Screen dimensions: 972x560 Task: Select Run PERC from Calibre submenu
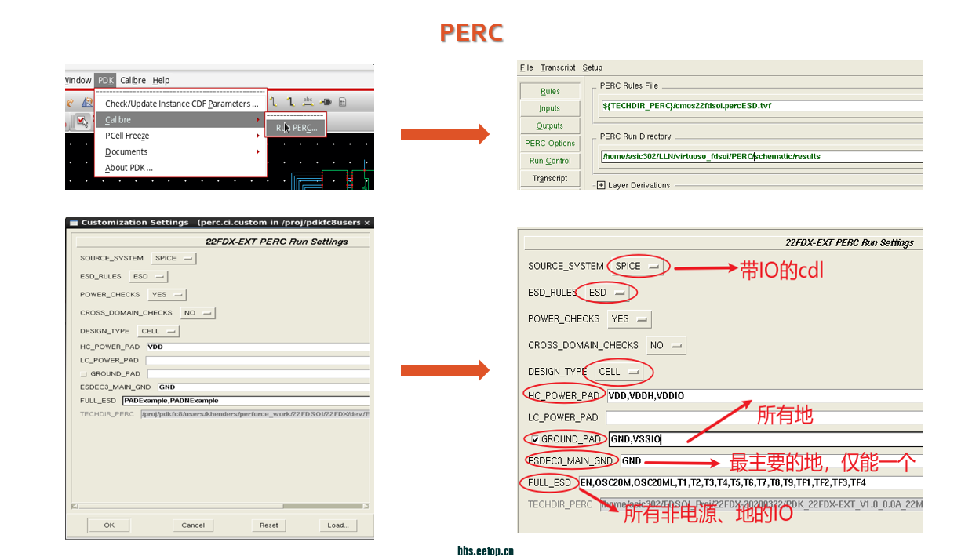[x=296, y=127]
